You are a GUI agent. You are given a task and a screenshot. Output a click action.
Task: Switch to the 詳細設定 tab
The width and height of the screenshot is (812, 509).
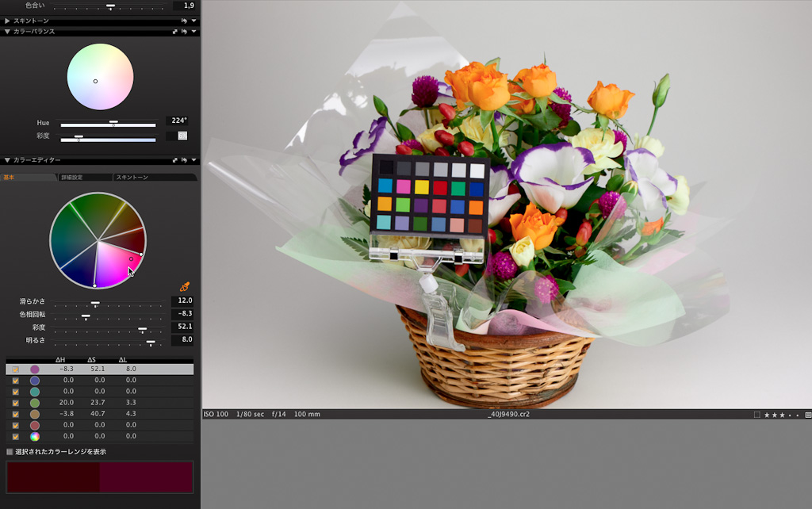pyautogui.click(x=83, y=178)
